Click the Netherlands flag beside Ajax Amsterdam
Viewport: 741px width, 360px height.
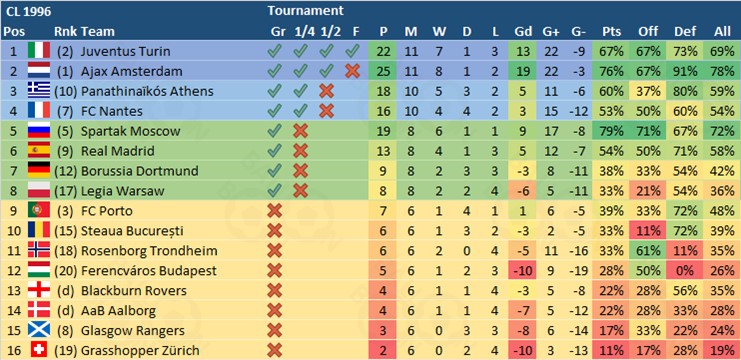39,71
